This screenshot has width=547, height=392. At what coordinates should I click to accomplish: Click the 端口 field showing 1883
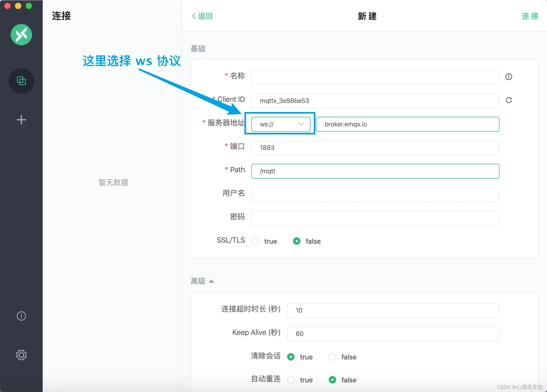[x=375, y=147]
